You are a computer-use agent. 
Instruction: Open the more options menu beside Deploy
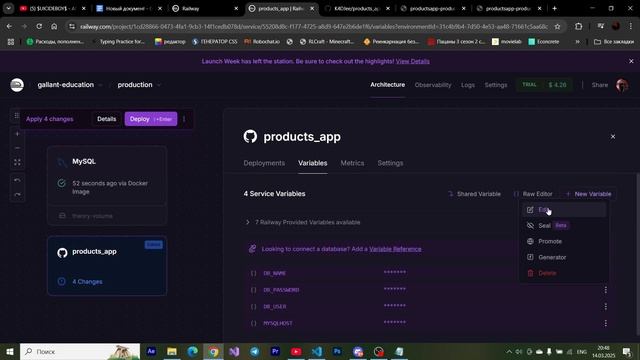pos(184,119)
